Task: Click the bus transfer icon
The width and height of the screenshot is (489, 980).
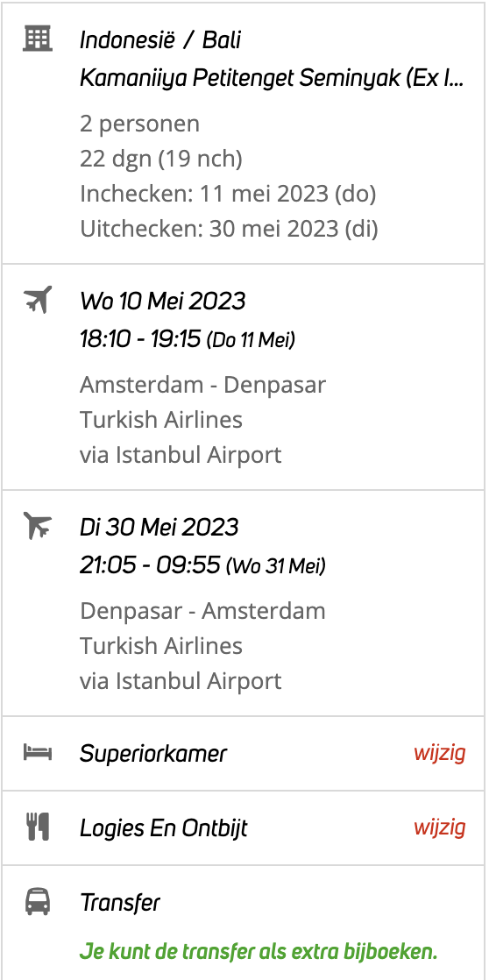Action: (x=38, y=903)
